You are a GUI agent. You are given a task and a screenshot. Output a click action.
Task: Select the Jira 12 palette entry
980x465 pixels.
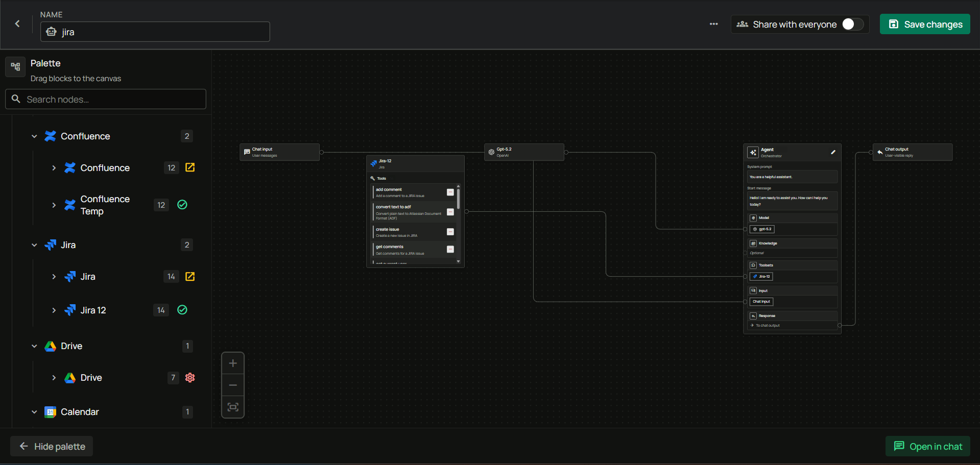pyautogui.click(x=93, y=310)
